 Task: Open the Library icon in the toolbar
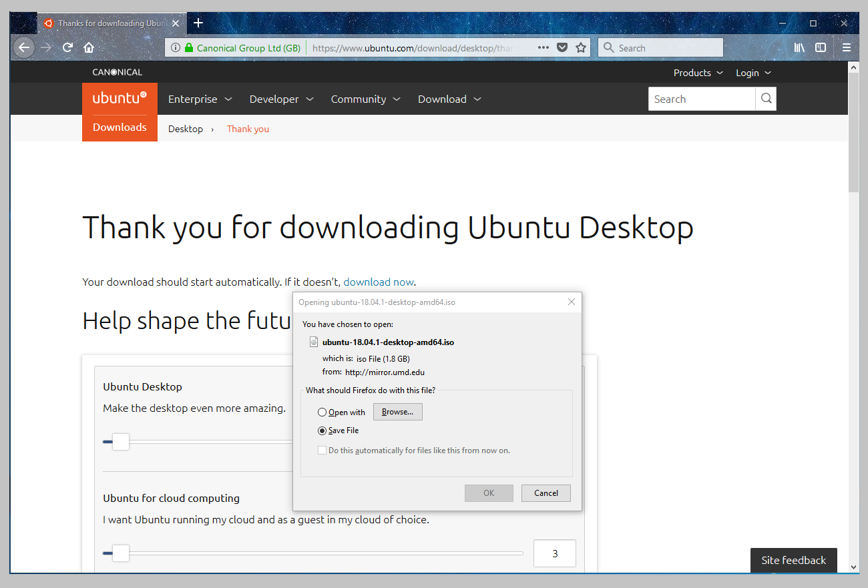(799, 47)
